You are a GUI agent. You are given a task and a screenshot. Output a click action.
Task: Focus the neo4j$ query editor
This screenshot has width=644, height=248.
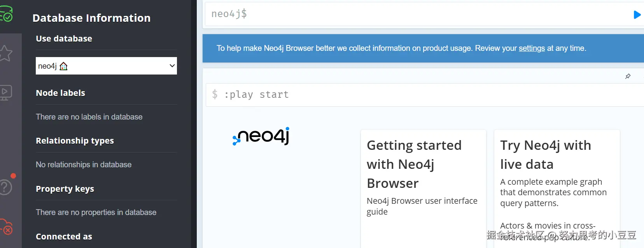click(x=416, y=14)
